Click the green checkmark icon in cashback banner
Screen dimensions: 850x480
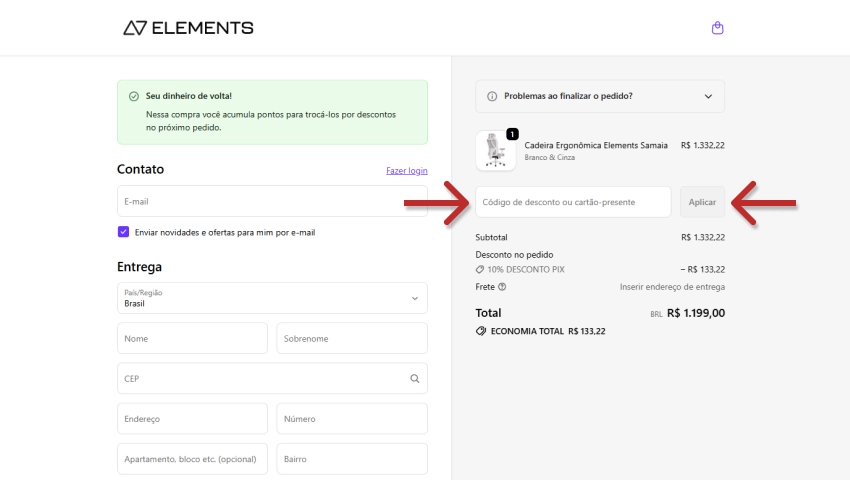pyautogui.click(x=134, y=97)
